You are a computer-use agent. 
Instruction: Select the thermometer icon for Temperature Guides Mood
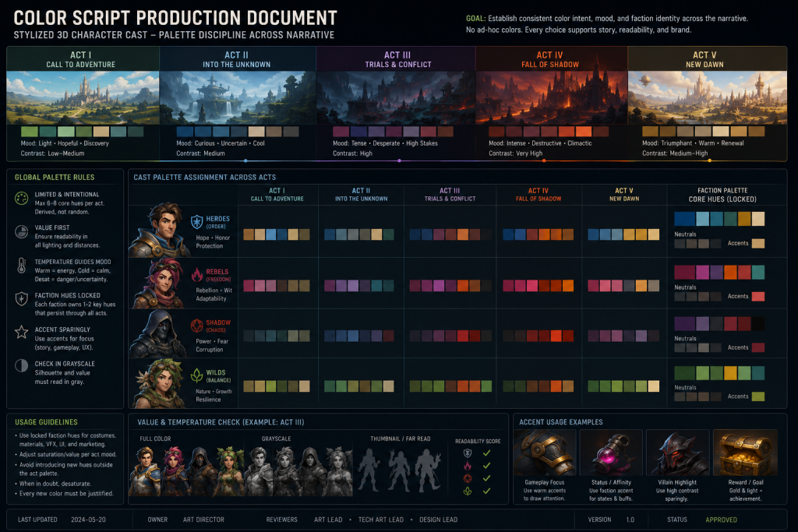point(21,266)
